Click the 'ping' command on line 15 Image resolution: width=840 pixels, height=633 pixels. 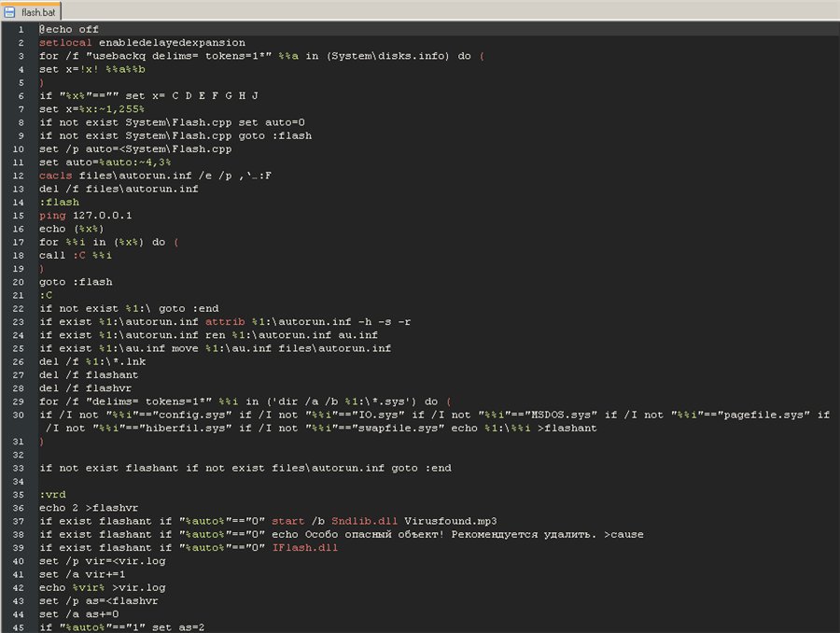point(52,216)
